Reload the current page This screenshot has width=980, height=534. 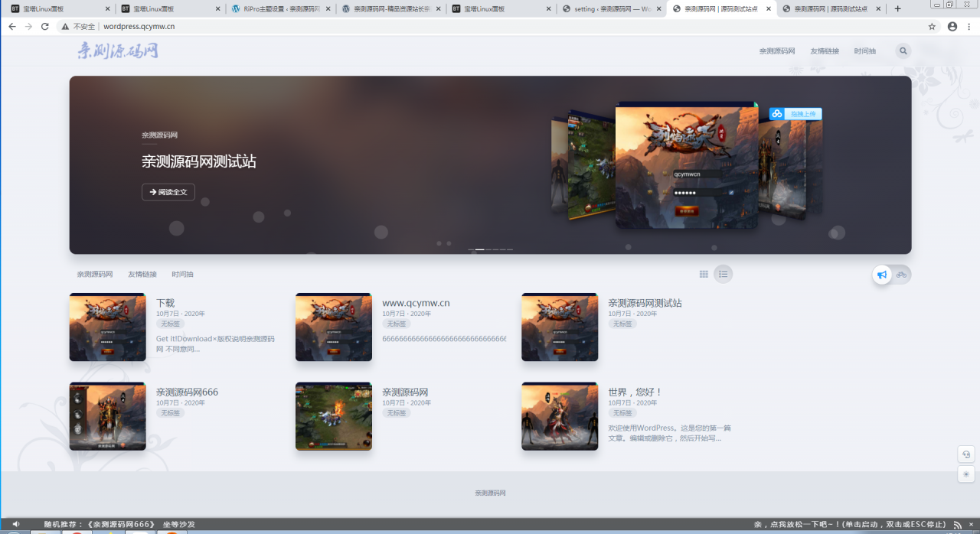pos(45,26)
